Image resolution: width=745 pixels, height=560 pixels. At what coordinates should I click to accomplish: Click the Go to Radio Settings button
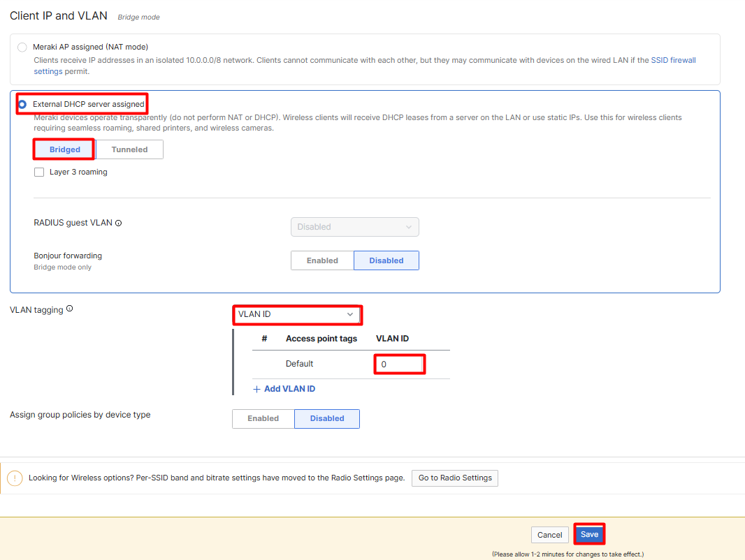(455, 478)
